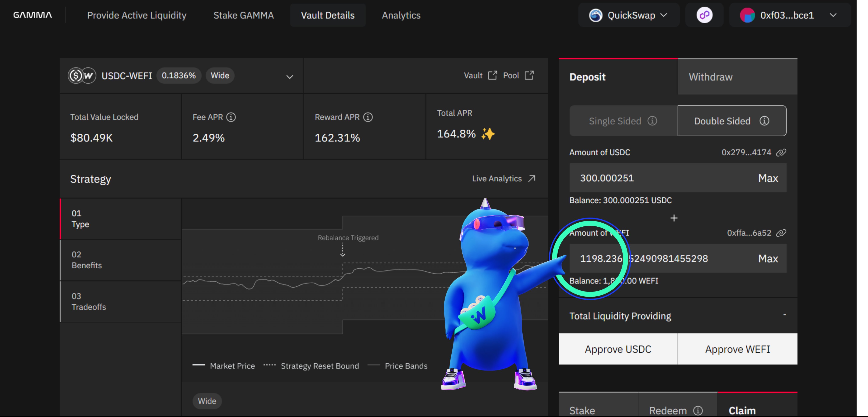The image size is (868, 417).
Task: Click the 'Price Bands' legend entry
Action: [x=398, y=366]
